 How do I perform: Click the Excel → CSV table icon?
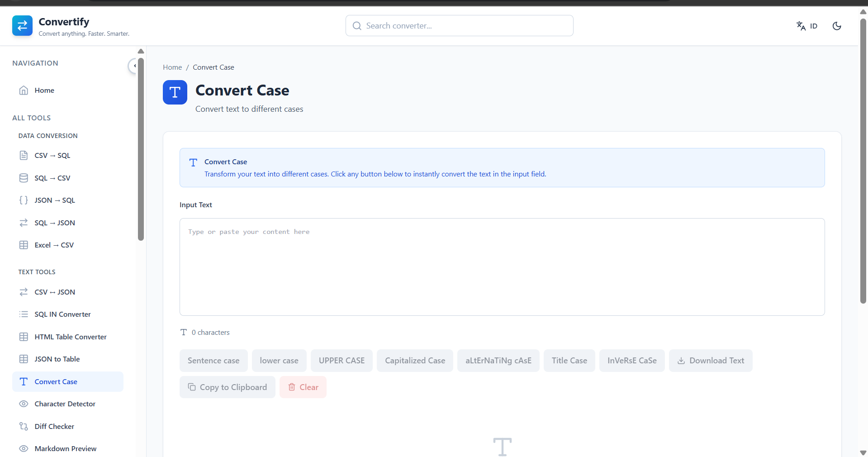point(24,245)
